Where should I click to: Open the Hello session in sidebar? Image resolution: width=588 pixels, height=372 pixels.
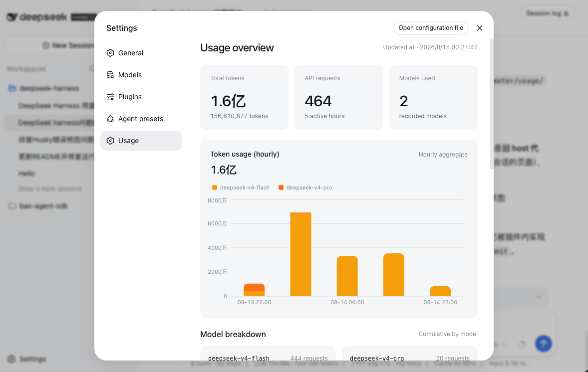[26, 174]
